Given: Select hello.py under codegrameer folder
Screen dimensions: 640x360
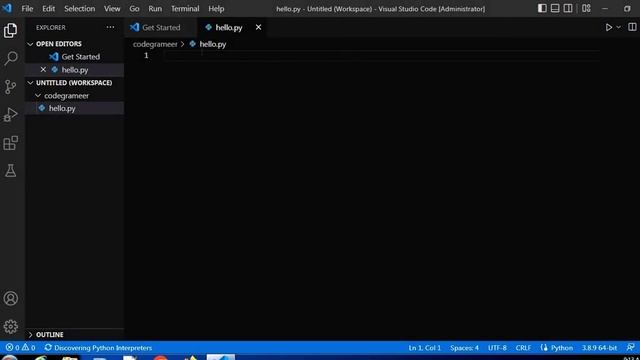Looking at the screenshot, I should pyautogui.click(x=75, y=108).
